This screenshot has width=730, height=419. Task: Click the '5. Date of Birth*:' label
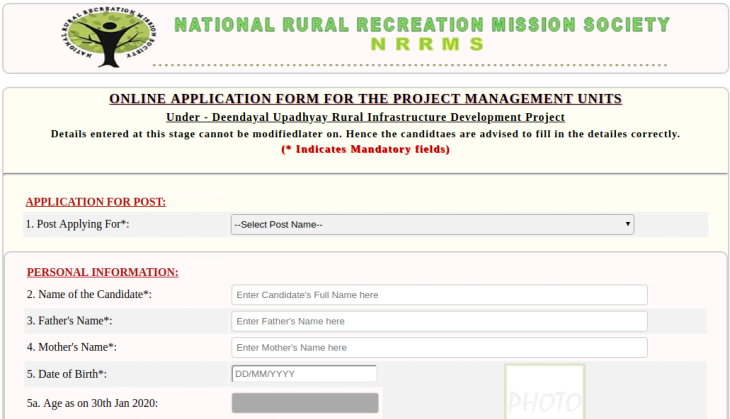pyautogui.click(x=67, y=374)
